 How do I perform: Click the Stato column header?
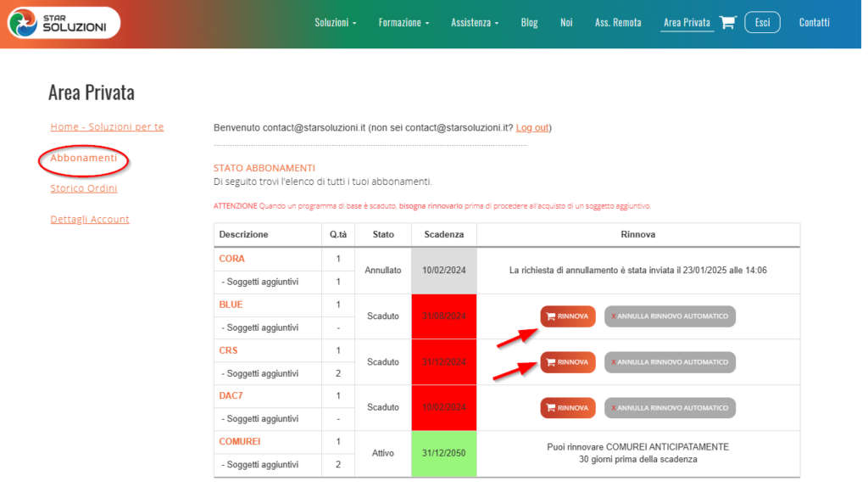tap(383, 234)
